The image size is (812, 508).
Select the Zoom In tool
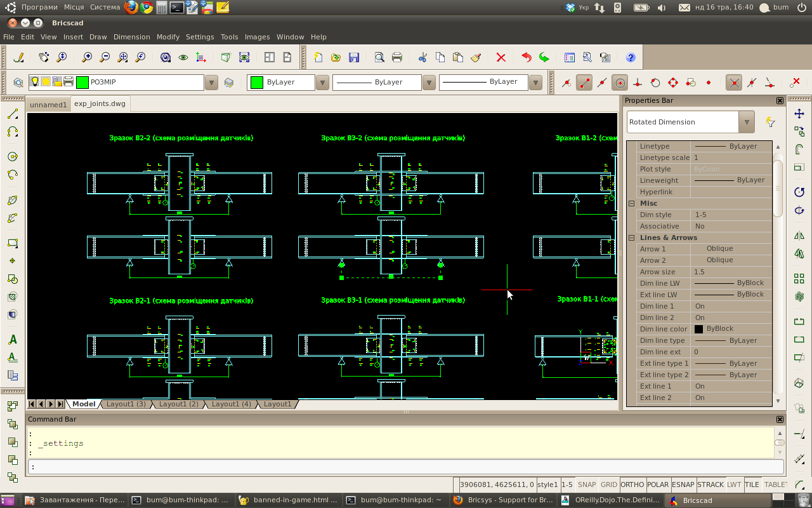click(x=88, y=57)
